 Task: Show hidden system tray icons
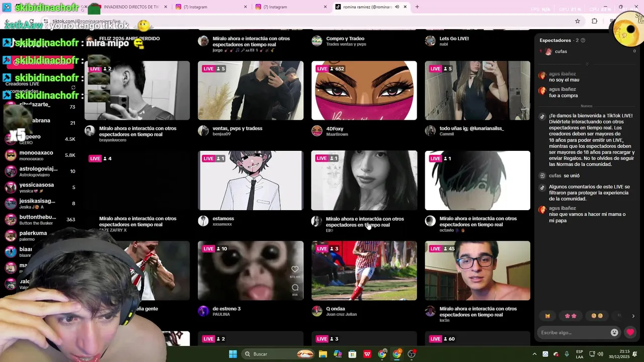pyautogui.click(x=534, y=354)
